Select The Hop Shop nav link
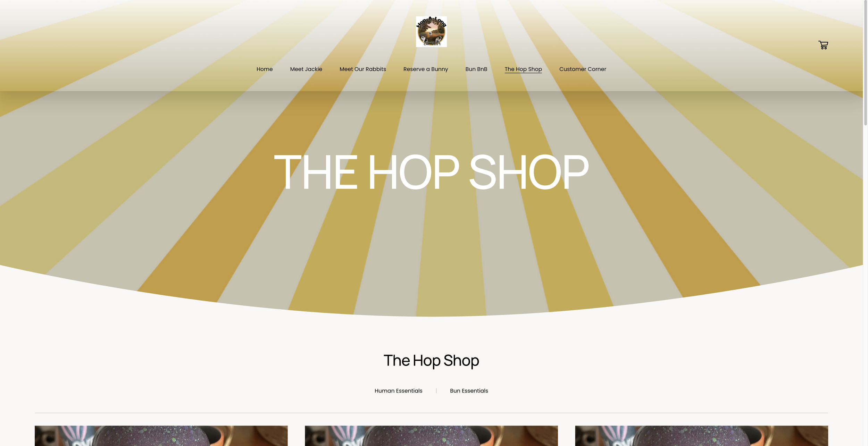This screenshot has width=868, height=446. coord(523,69)
